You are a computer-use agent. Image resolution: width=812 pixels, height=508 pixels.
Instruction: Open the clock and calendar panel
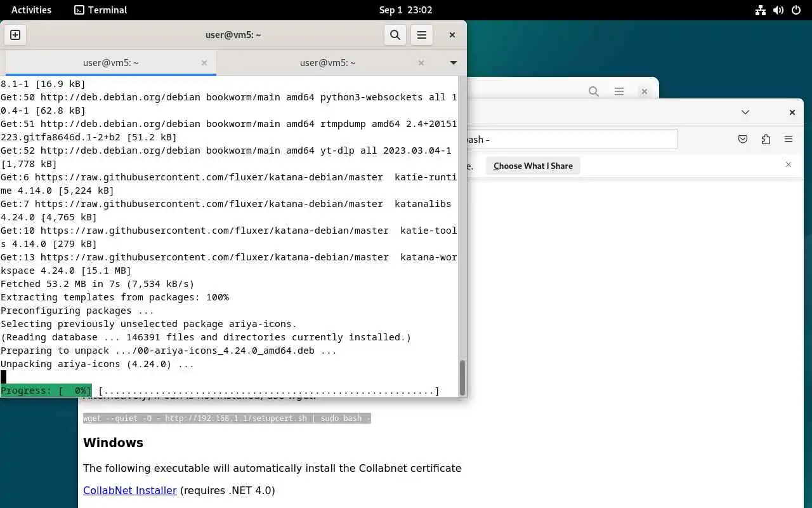(x=405, y=10)
